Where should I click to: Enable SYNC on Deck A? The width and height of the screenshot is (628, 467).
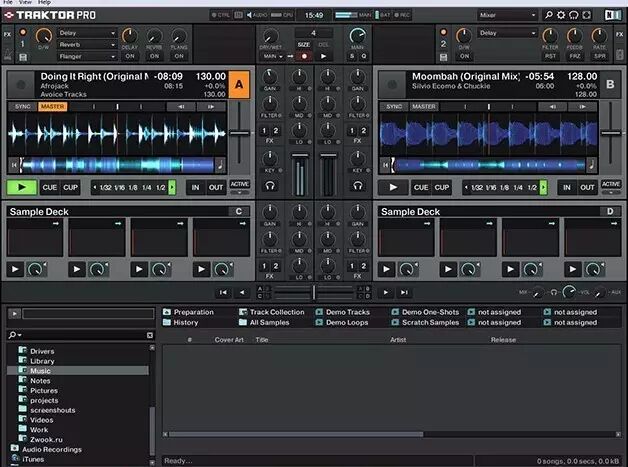[x=23, y=107]
